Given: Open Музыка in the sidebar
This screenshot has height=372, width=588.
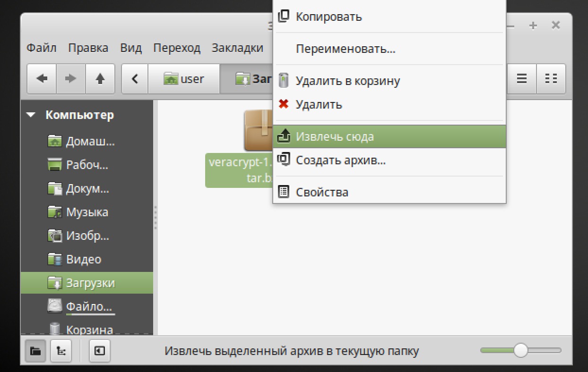Looking at the screenshot, I should pos(87,212).
